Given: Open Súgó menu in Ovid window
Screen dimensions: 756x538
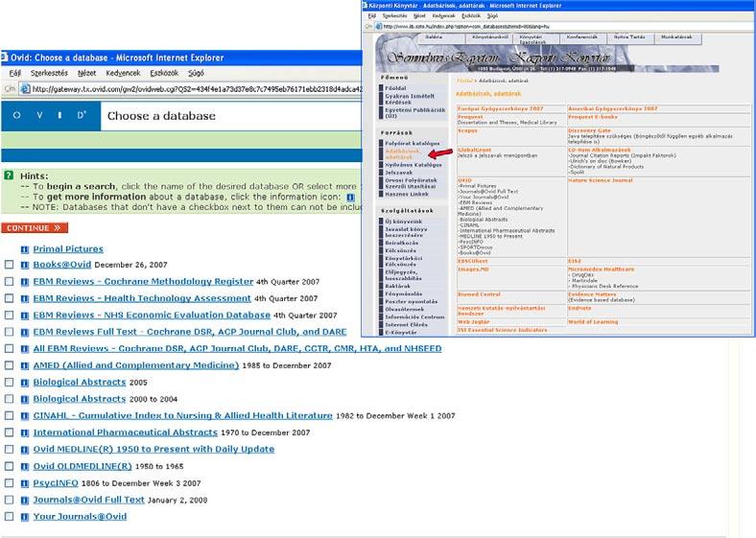Looking at the screenshot, I should 196,73.
